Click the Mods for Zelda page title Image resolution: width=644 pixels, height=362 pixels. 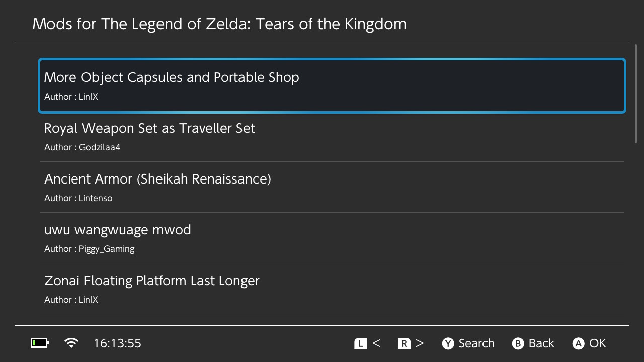(x=219, y=24)
